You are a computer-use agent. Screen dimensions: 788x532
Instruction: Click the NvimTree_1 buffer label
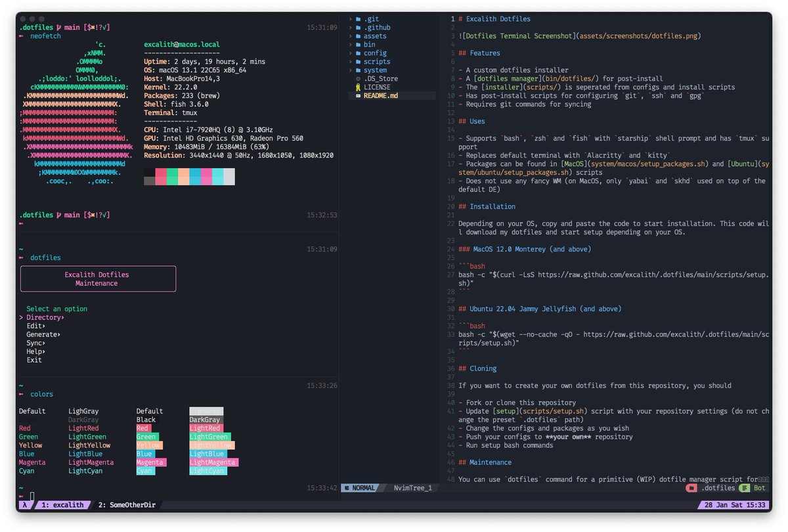click(413, 488)
